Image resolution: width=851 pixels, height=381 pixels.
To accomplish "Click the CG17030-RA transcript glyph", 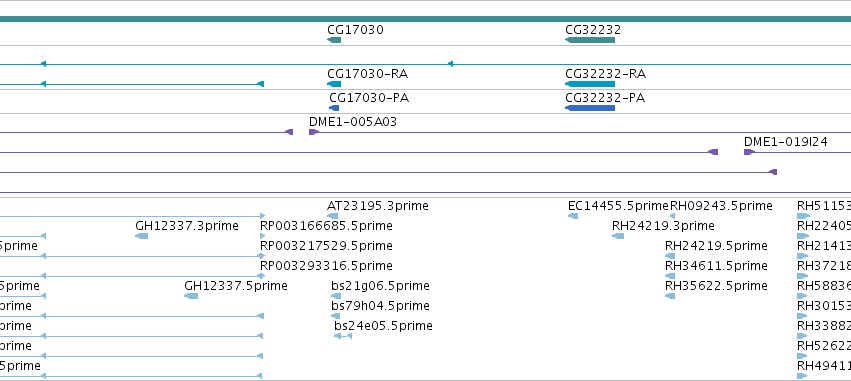I will tap(334, 84).
